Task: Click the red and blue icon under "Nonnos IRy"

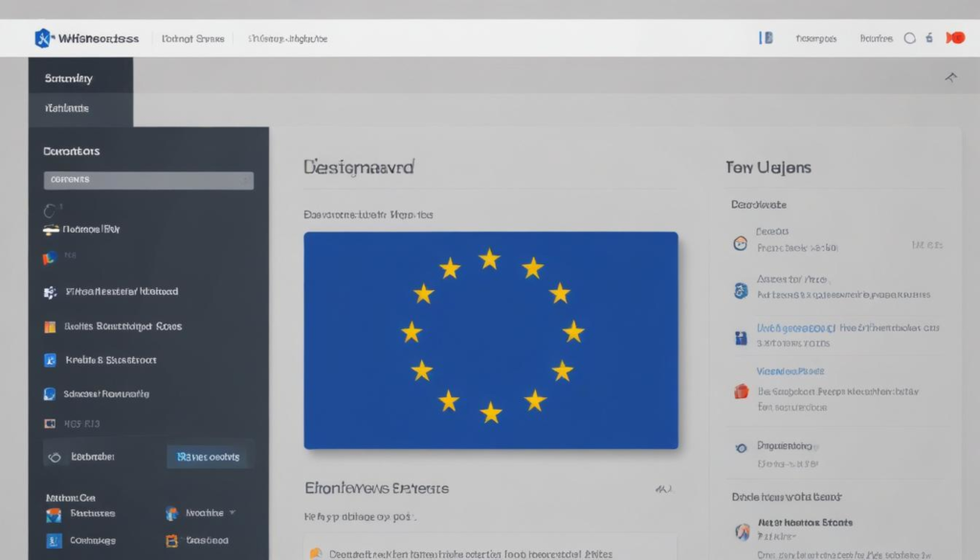Action: [50, 257]
